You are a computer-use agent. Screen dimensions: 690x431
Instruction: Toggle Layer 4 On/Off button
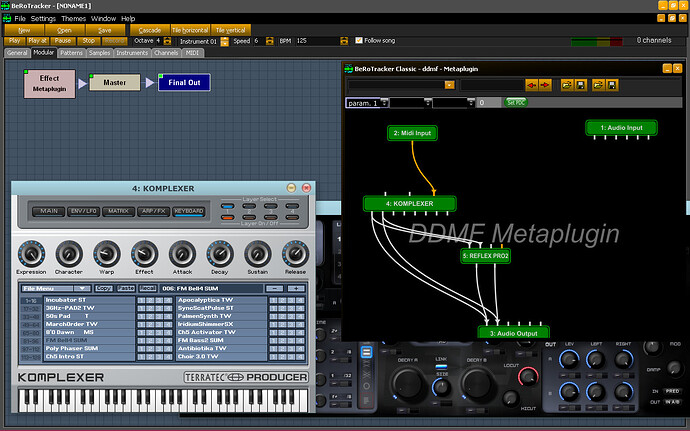[292, 217]
